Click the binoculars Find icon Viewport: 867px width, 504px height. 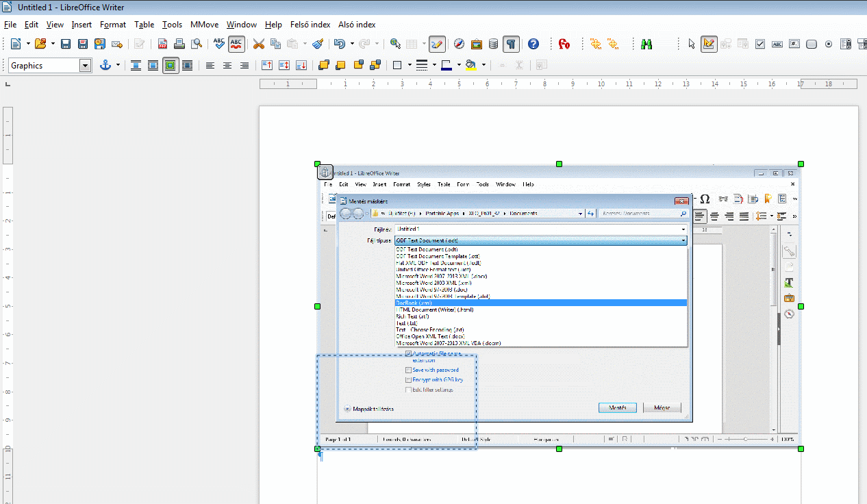pos(646,44)
